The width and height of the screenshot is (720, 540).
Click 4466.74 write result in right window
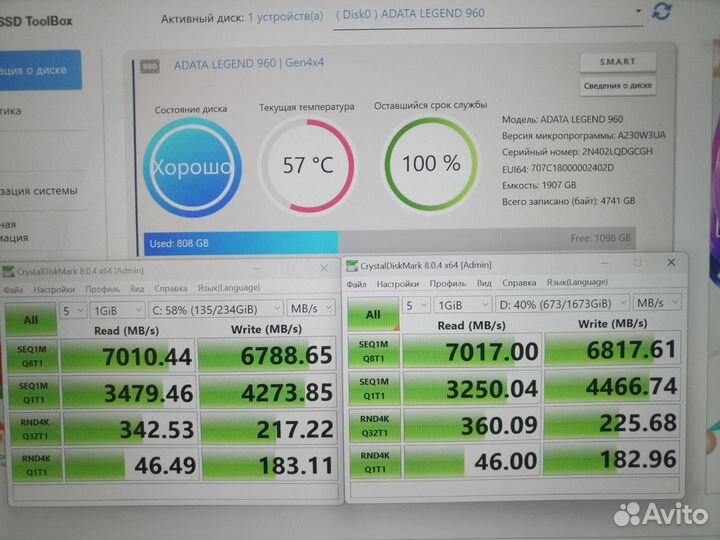(x=613, y=387)
